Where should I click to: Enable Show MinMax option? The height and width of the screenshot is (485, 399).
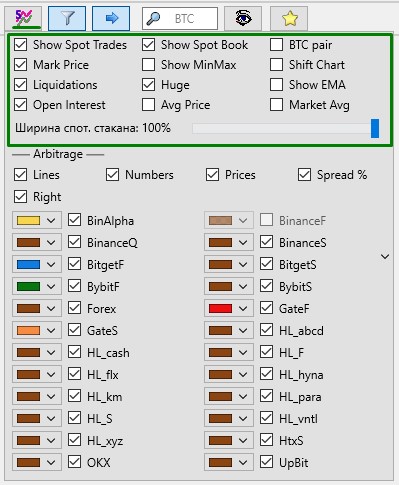148,65
